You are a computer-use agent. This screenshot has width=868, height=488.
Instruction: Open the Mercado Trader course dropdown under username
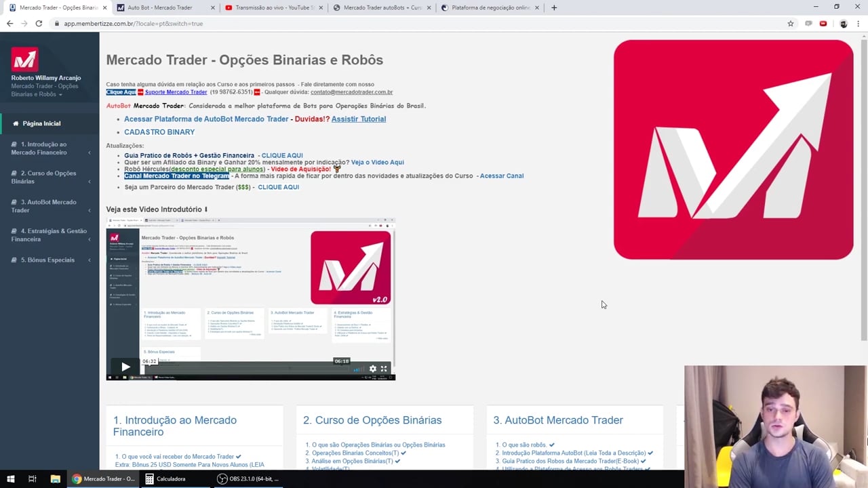[45, 90]
